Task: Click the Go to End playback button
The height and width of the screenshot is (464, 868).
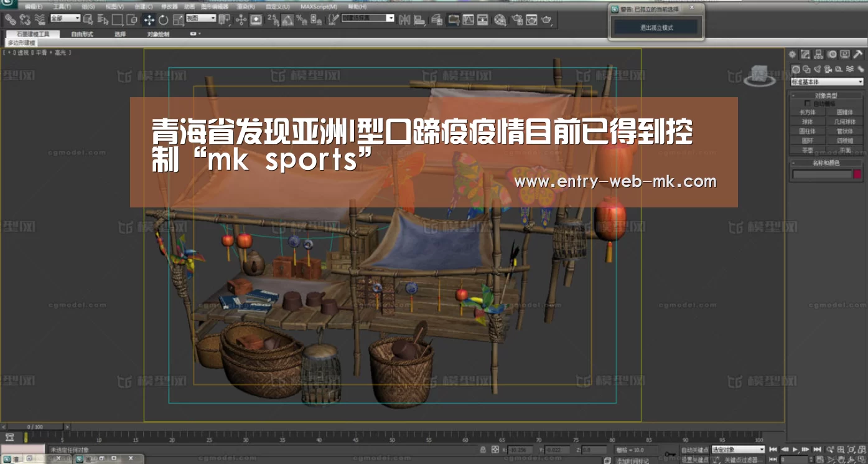Action: coord(817,449)
